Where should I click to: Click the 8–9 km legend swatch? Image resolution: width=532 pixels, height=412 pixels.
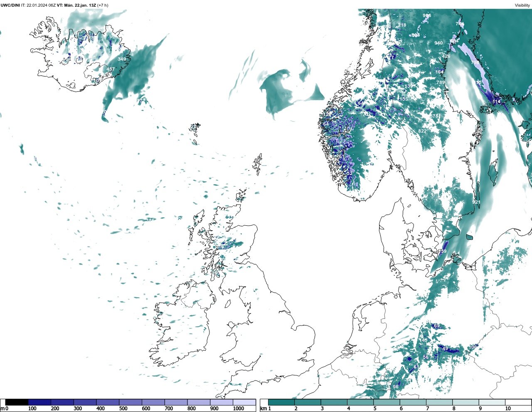465,402
